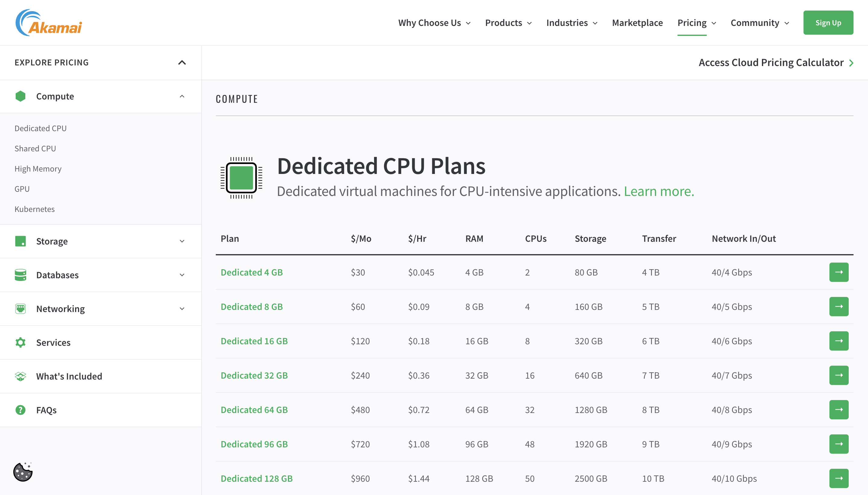
Task: Click Sign Up button in top navigation
Action: pos(829,22)
